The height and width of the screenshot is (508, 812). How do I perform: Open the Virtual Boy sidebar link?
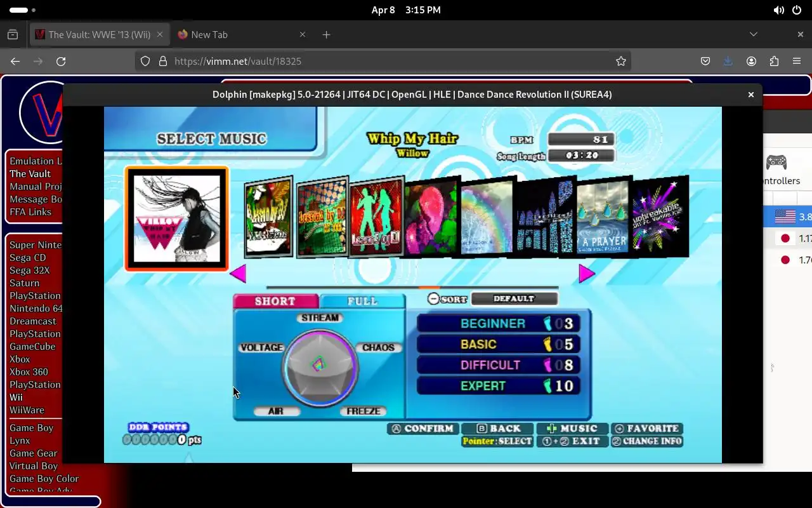[34, 465]
